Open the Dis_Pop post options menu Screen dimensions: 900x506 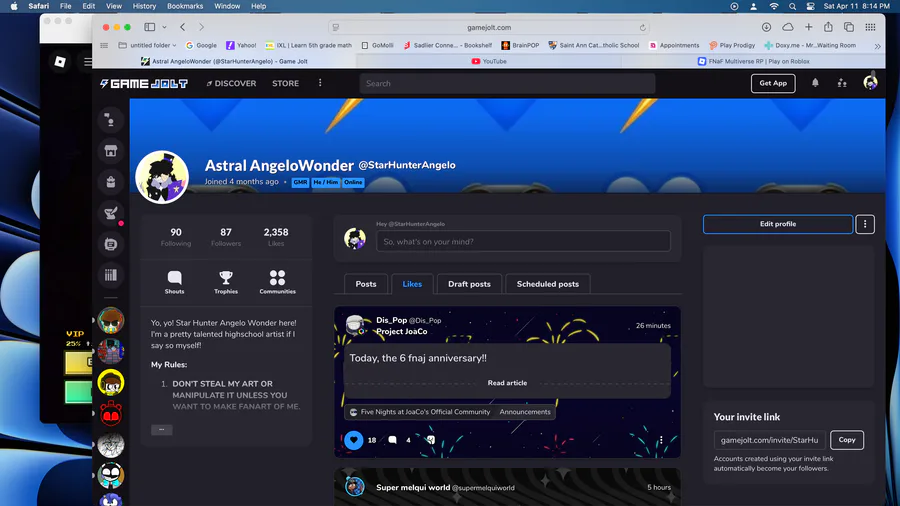(x=661, y=440)
